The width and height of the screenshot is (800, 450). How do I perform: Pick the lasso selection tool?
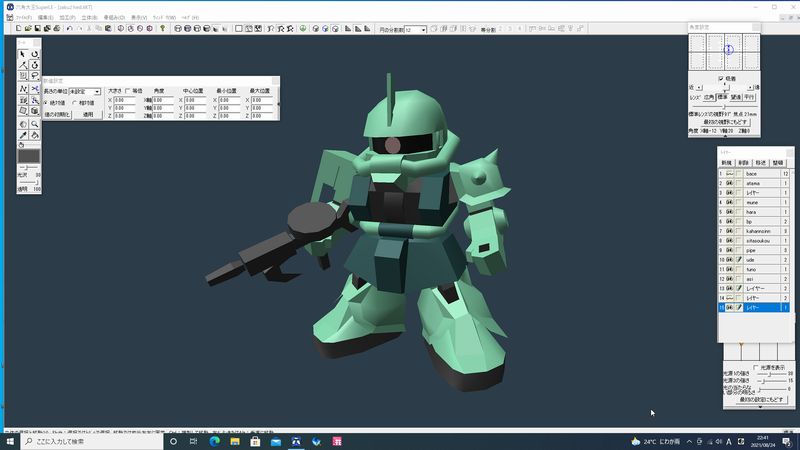pyautogui.click(x=35, y=76)
